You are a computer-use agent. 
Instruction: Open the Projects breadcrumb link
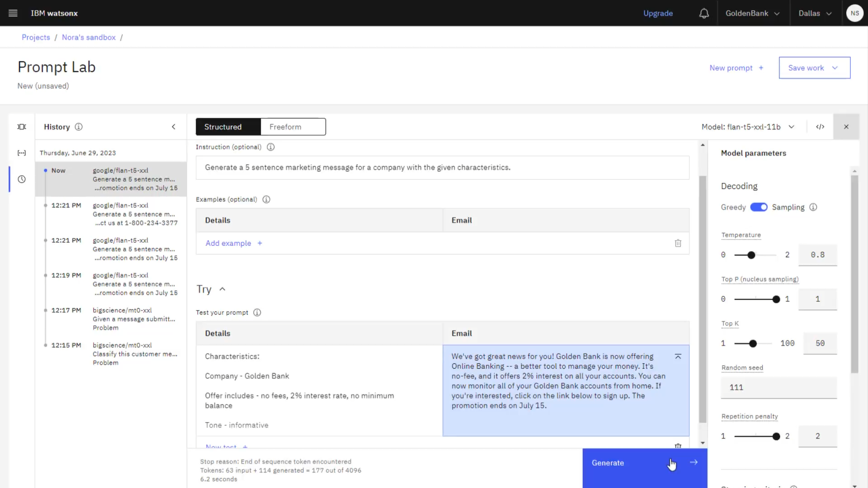(36, 38)
